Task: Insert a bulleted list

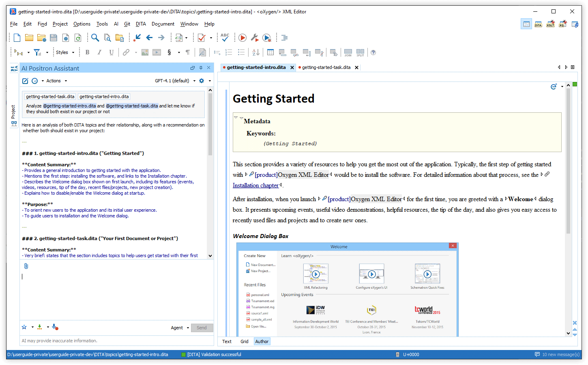Action: (x=241, y=52)
